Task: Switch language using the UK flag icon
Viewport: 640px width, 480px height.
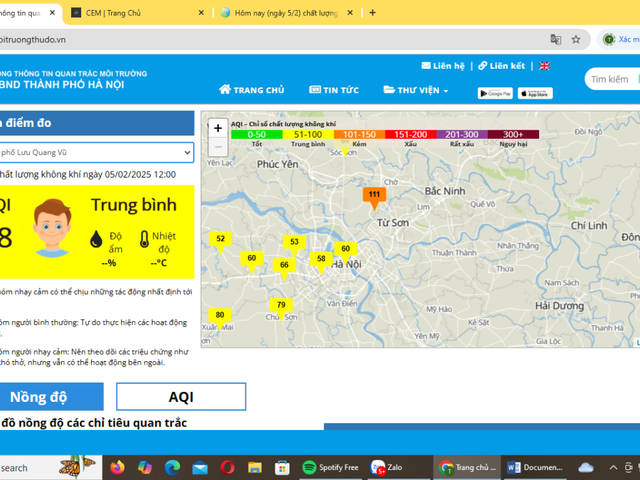Action: tap(544, 66)
